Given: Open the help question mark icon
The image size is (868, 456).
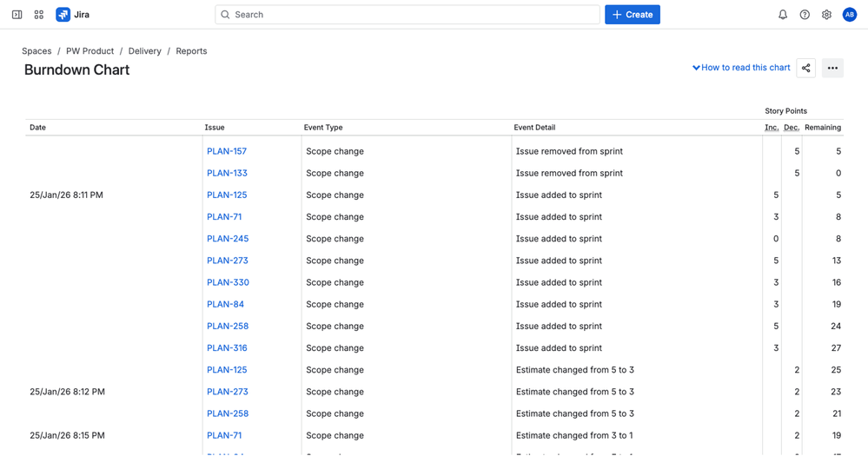Looking at the screenshot, I should (x=805, y=15).
